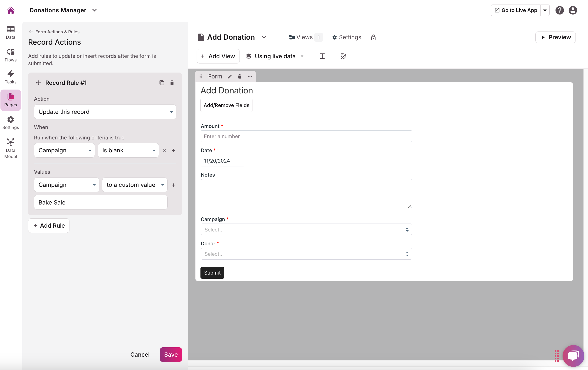This screenshot has width=588, height=370.
Task: Open the Flows section in sidebar
Action: [x=10, y=55]
